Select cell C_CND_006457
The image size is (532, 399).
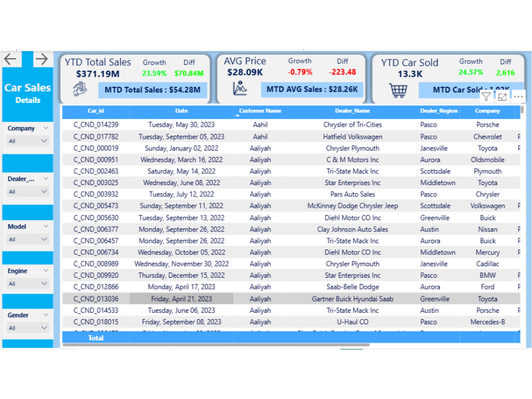click(x=96, y=241)
